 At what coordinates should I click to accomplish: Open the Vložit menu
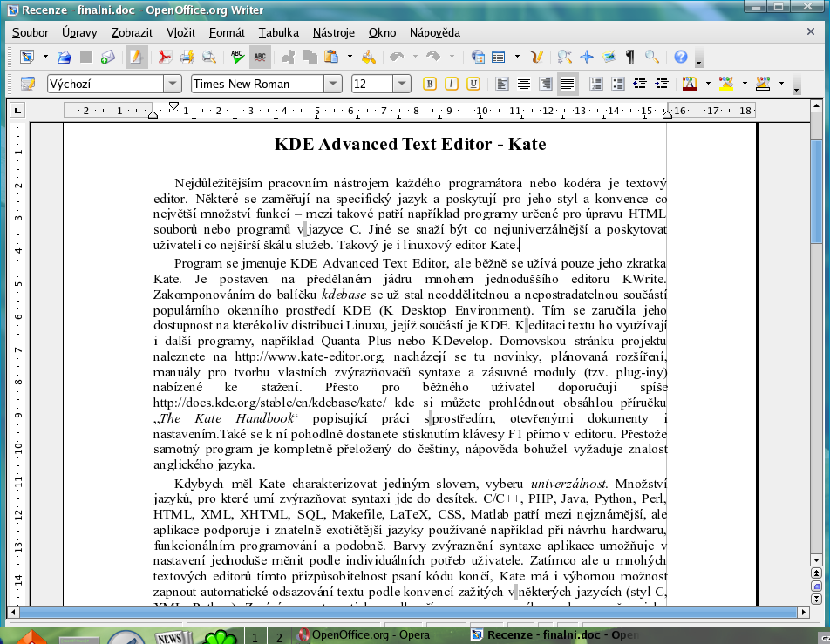tap(180, 33)
